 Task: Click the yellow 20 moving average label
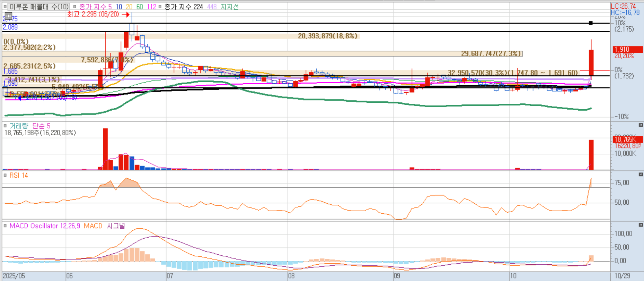pos(129,7)
